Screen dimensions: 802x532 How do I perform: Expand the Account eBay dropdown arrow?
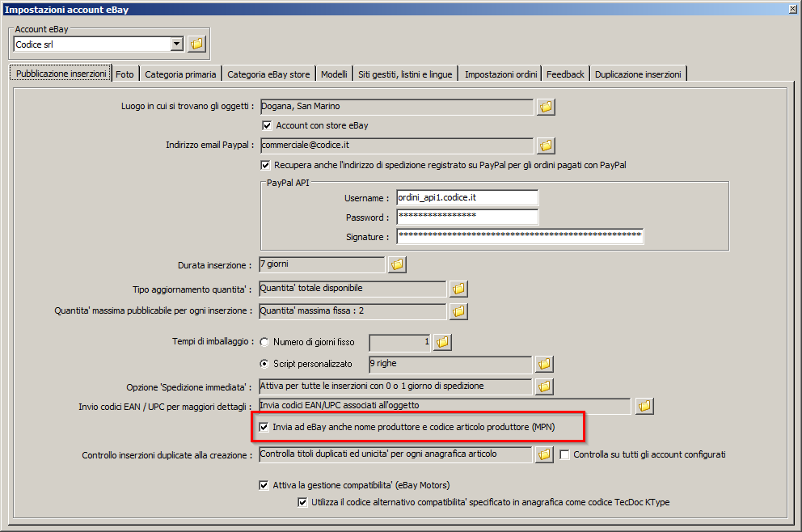(176, 44)
